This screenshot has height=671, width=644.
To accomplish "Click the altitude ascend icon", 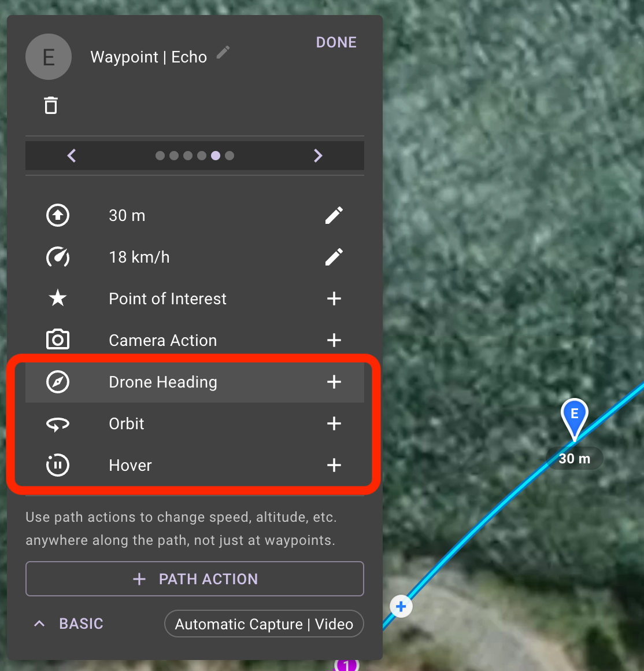I will [x=57, y=215].
